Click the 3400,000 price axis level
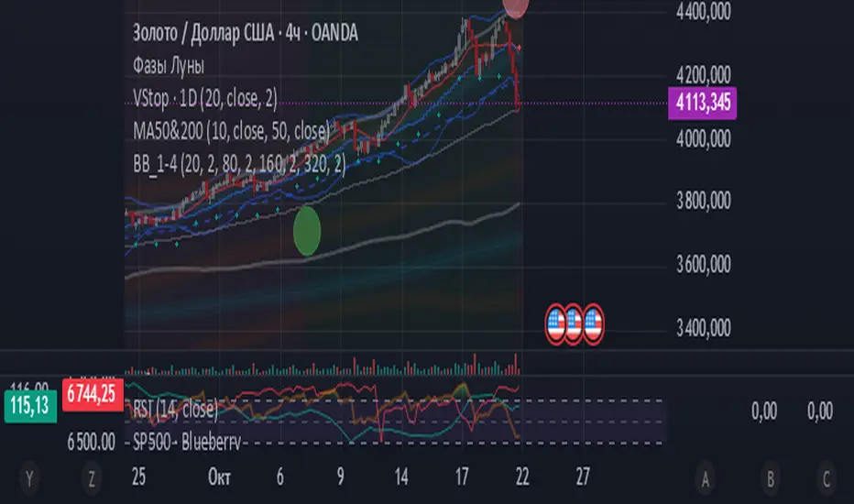Viewport: 854px width, 504px height. tap(703, 328)
